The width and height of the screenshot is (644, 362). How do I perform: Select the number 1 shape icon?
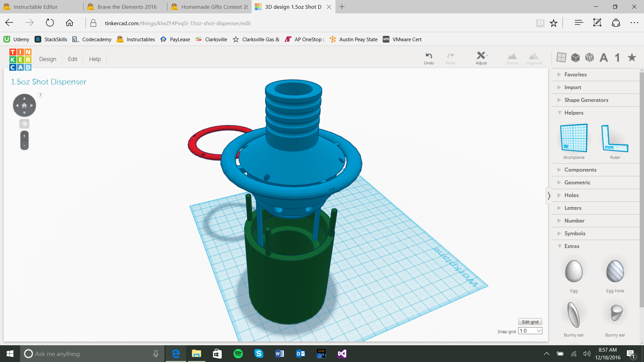[617, 58]
